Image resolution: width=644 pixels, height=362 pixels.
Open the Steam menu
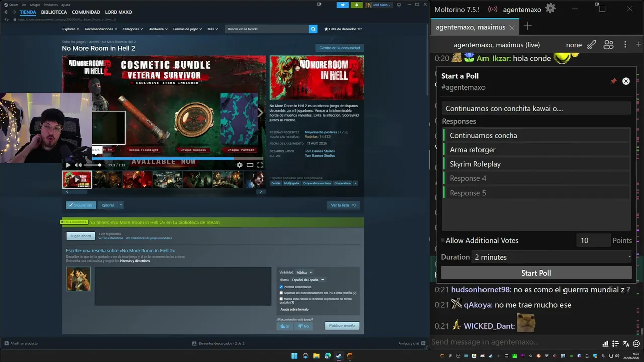[14, 5]
